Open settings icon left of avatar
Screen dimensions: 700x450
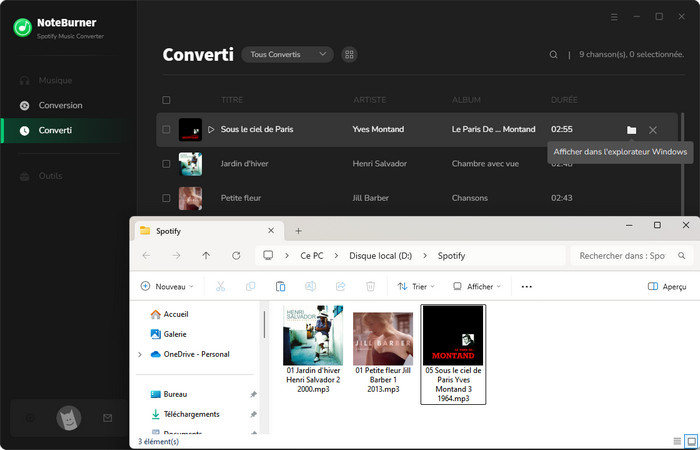(30, 418)
